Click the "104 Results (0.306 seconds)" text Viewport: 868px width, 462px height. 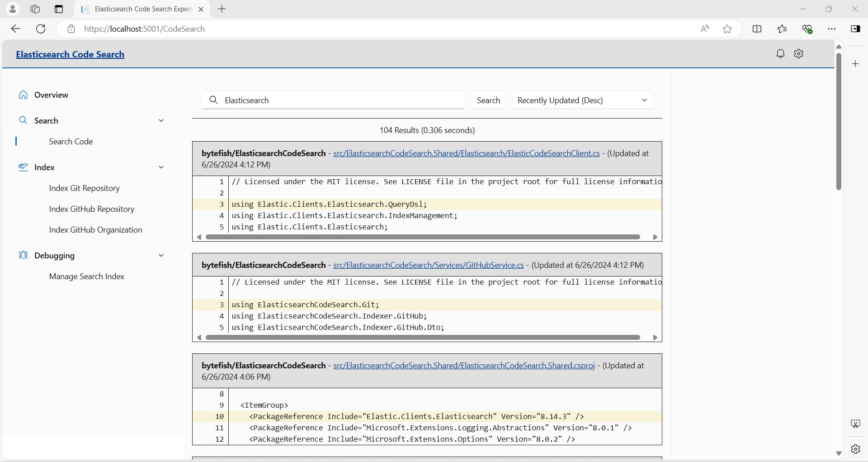pyautogui.click(x=427, y=130)
